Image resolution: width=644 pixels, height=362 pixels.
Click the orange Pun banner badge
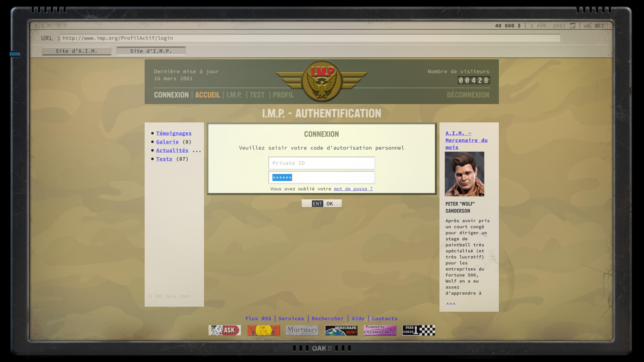(x=263, y=330)
